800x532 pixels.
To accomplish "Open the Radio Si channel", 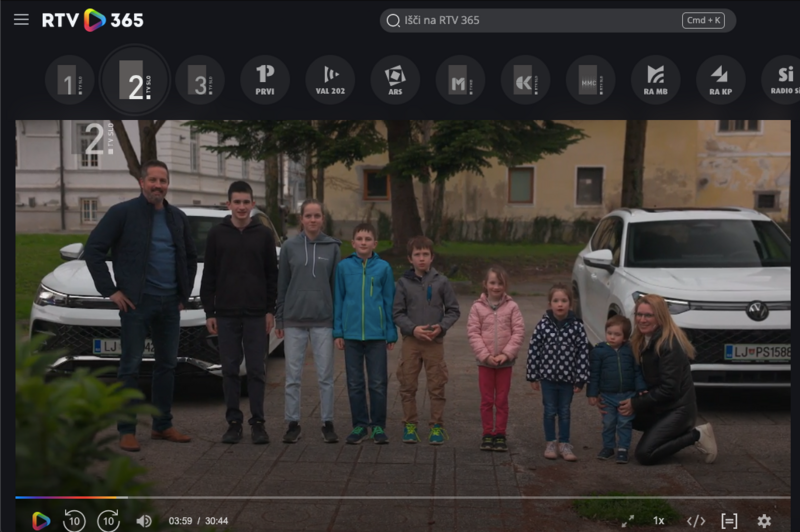I will pyautogui.click(x=783, y=80).
